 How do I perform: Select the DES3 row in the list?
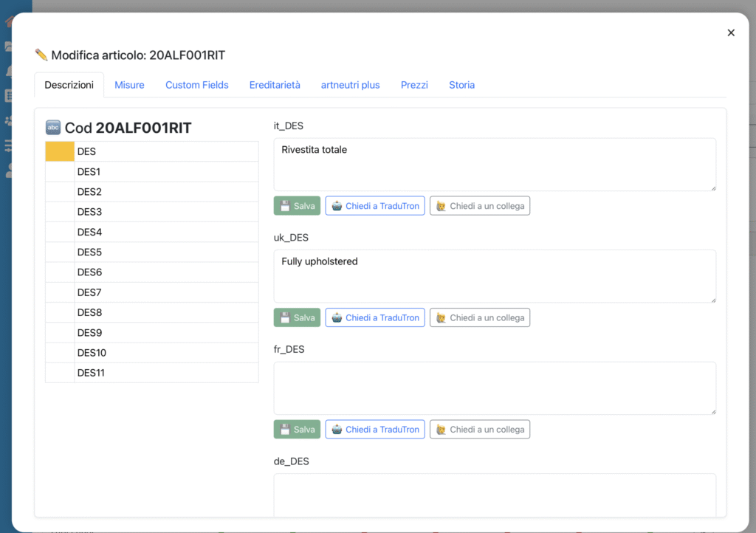pos(165,212)
